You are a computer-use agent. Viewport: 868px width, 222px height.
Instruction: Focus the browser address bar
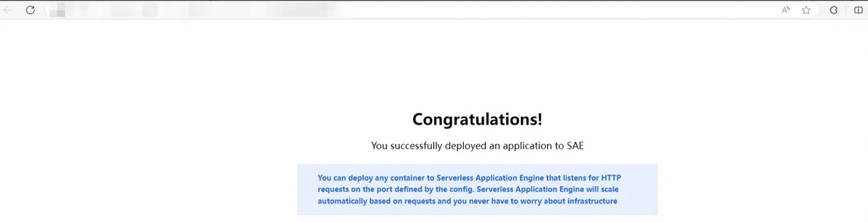(x=389, y=10)
